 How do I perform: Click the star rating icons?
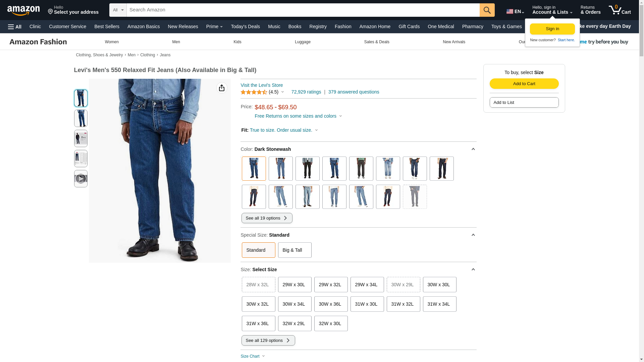[x=254, y=92]
